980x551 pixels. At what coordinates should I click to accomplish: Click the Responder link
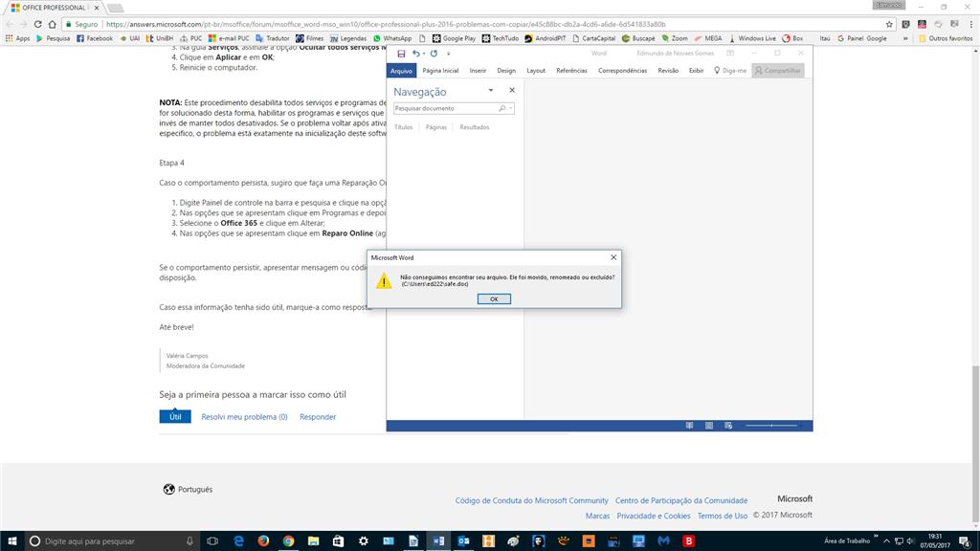318,417
